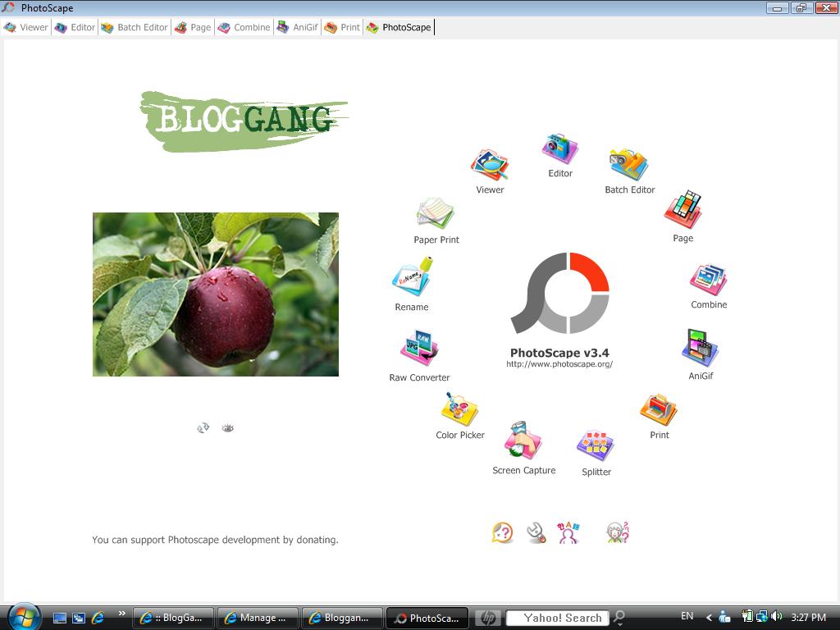This screenshot has width=840, height=630.
Task: Click the Windows Start orb
Action: point(24,617)
